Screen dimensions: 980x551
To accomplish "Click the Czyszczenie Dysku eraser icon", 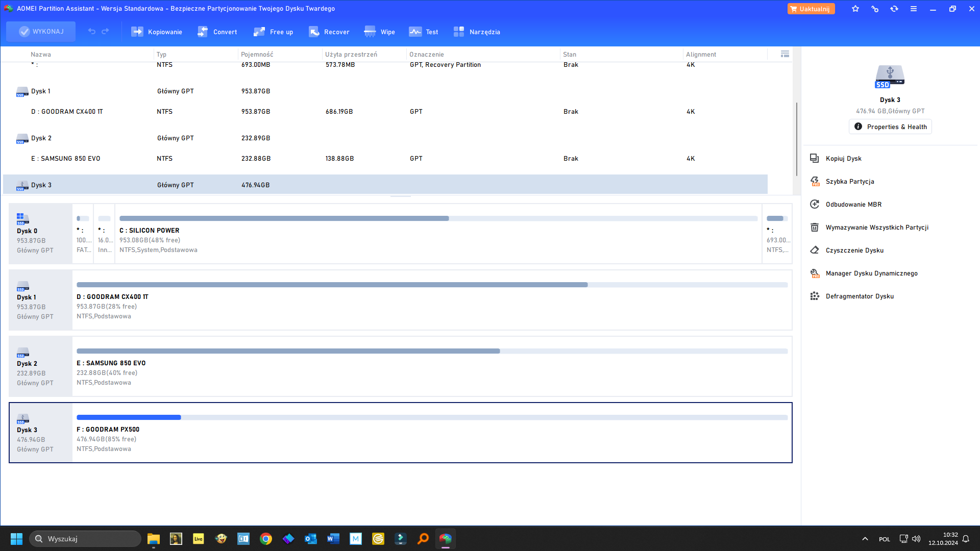I will point(815,251).
